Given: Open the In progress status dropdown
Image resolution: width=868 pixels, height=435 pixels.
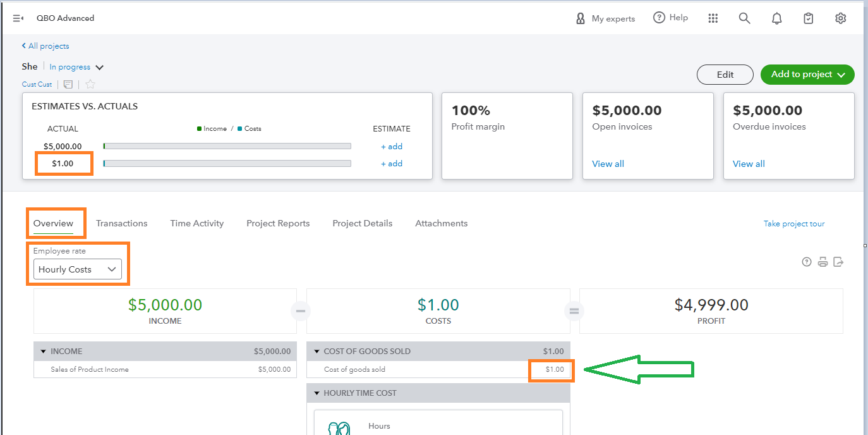Looking at the screenshot, I should [x=76, y=67].
